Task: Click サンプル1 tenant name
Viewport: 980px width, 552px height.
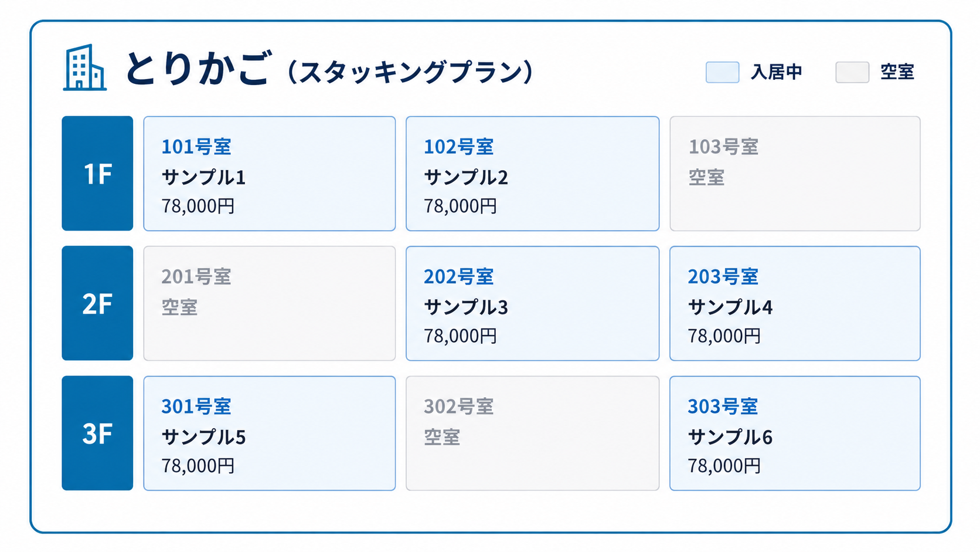Action: 203,177
